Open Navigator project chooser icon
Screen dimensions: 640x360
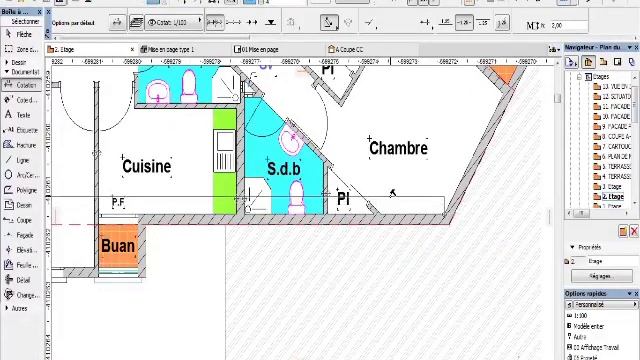tap(571, 62)
